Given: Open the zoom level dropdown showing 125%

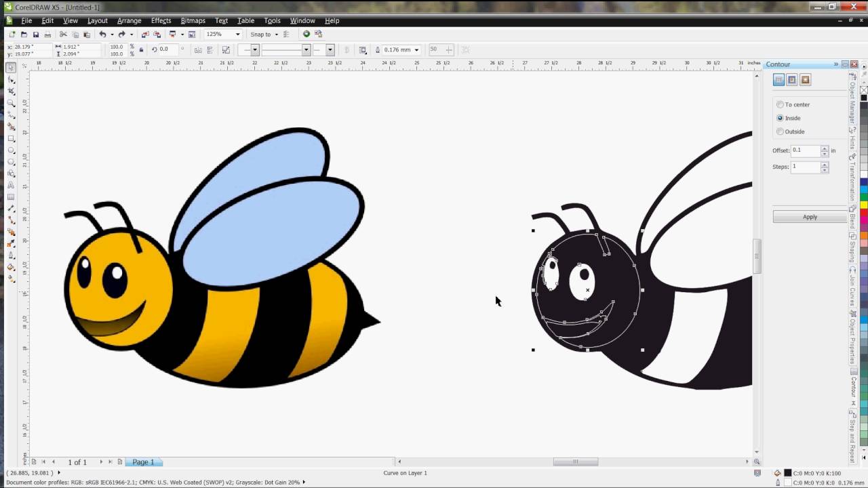Looking at the screenshot, I should point(237,33).
